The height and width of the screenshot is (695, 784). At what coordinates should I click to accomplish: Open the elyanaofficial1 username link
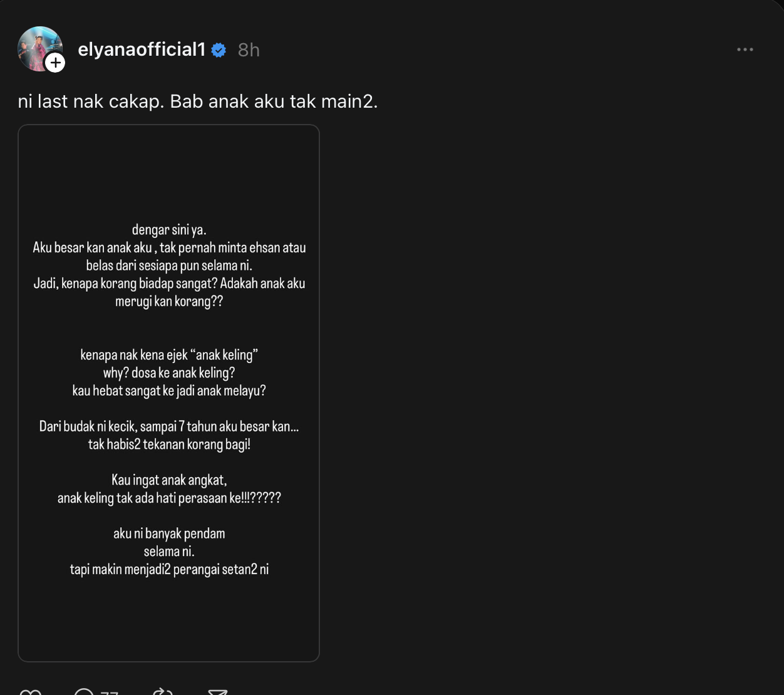tap(142, 49)
